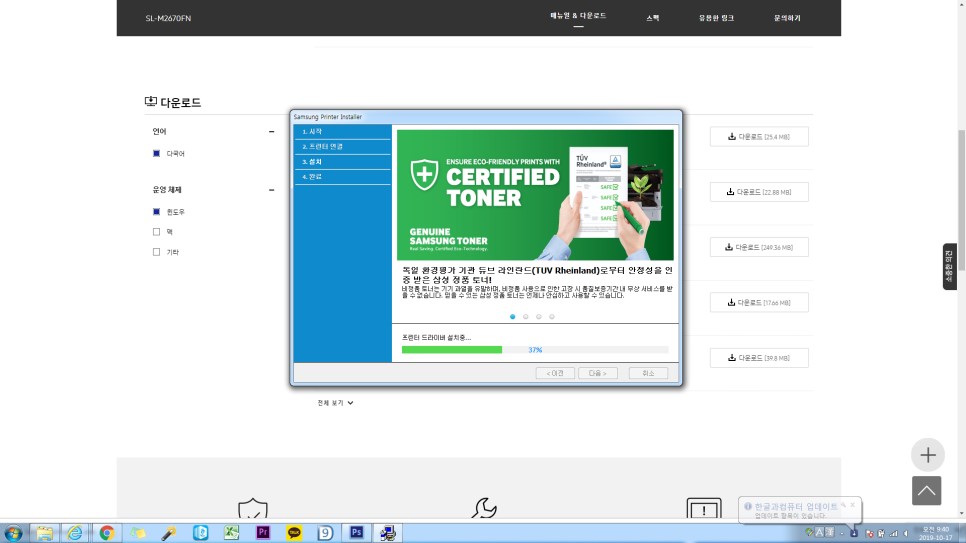The image size is (966, 543).
Task: Select installer step 4. 완료
Action: (343, 176)
